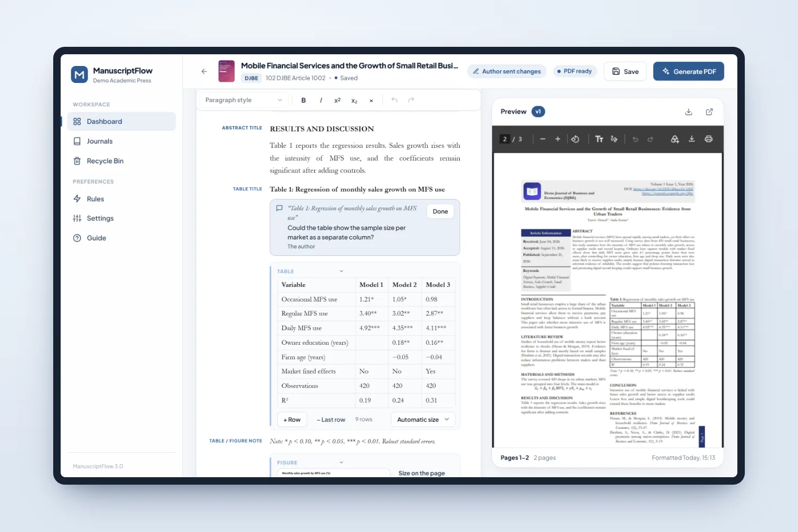Apply superscript formatting
Viewport: 798px width, 532px height.
337,100
